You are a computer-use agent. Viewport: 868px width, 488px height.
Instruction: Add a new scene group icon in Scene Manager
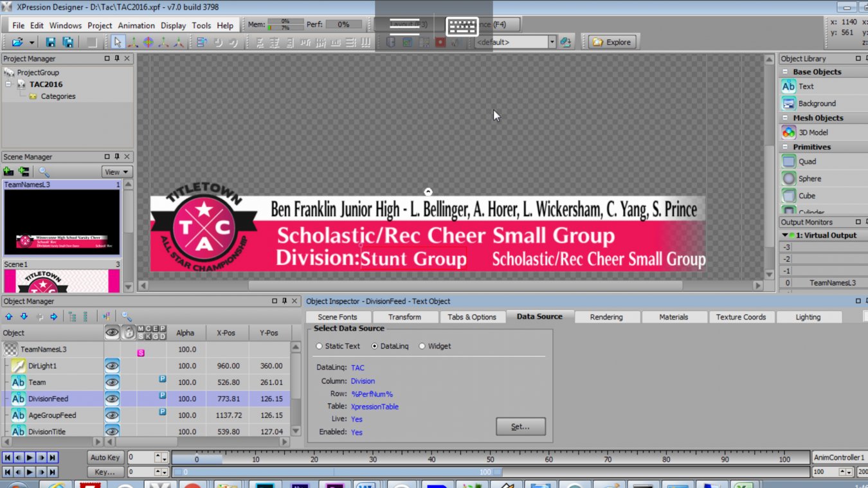point(24,172)
